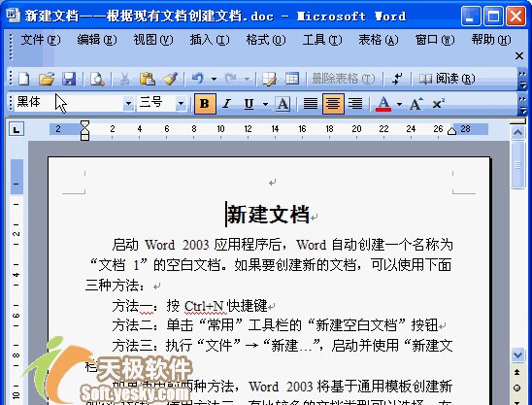Open the 插入(I) menu
The height and width of the screenshot is (405, 532).
tap(210, 40)
